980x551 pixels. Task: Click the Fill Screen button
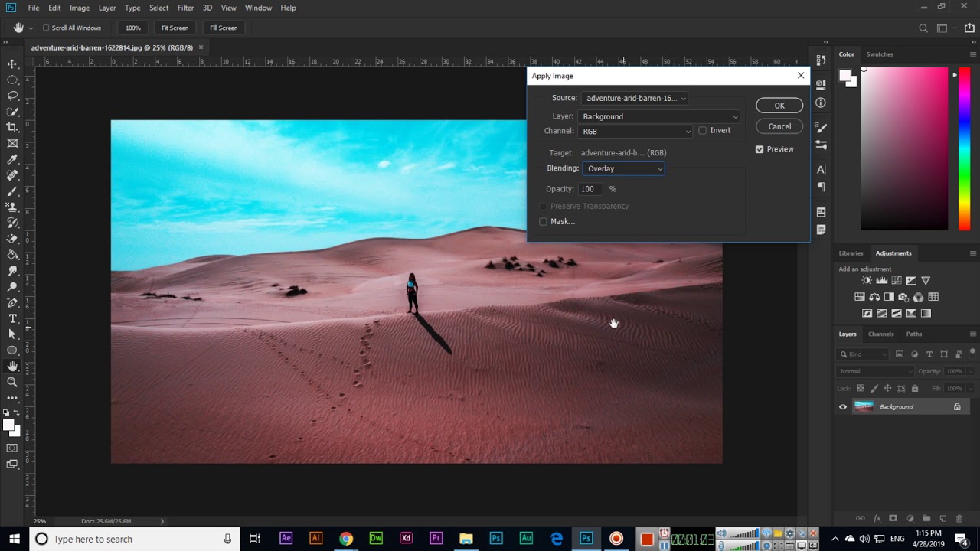coord(224,28)
